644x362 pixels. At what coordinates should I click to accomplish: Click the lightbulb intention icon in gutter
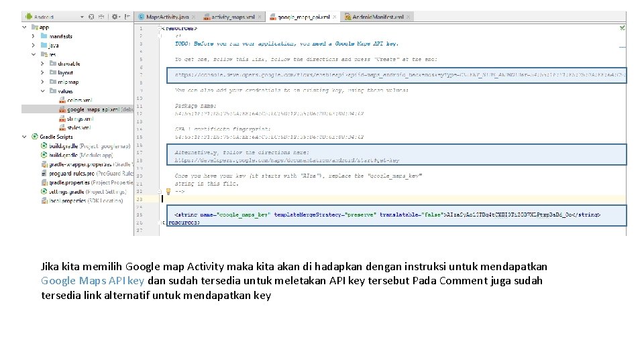click(168, 191)
